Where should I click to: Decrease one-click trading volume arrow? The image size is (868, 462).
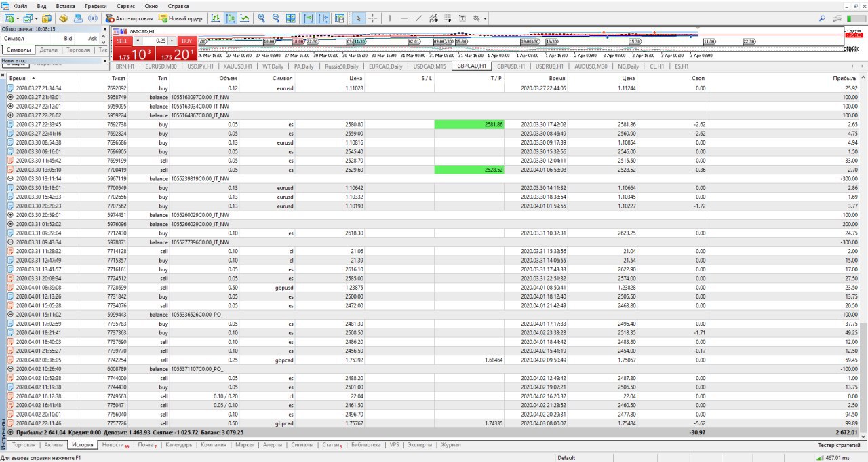point(137,41)
